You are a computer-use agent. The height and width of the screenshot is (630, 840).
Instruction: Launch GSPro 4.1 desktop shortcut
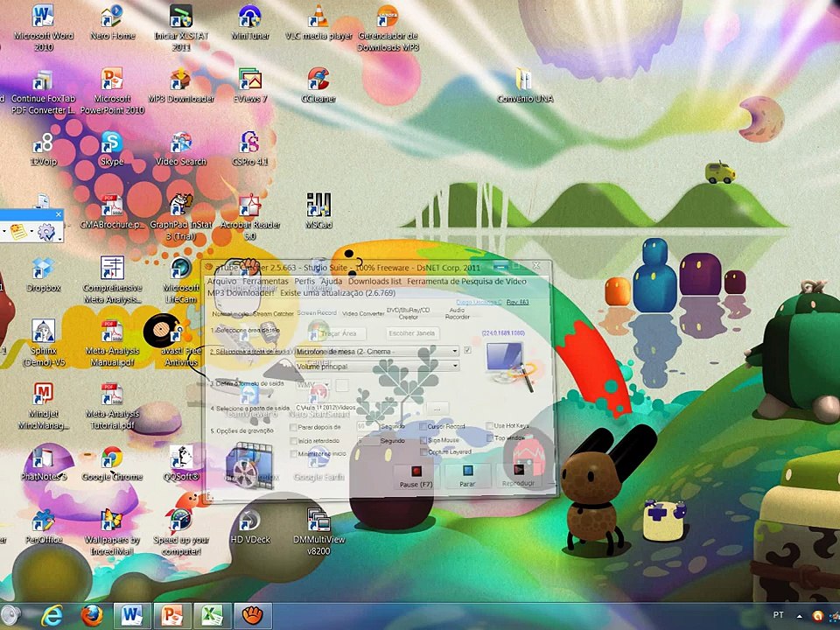249,149
